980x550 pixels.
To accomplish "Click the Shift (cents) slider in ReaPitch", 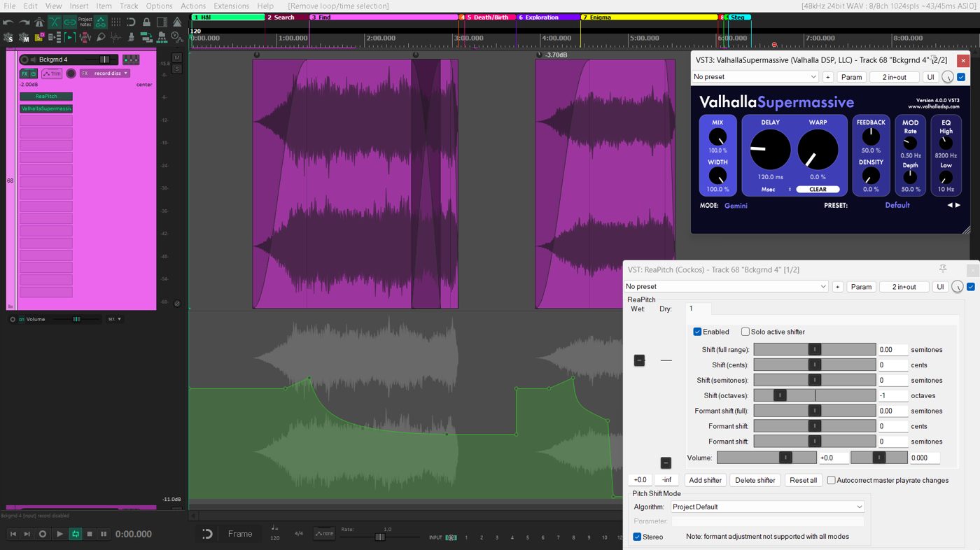I will [815, 365].
